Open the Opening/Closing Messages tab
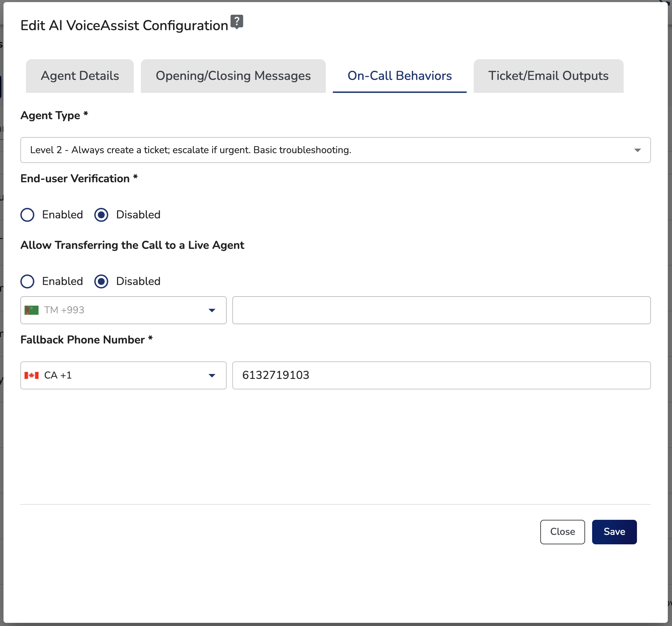672x626 pixels. coord(233,76)
